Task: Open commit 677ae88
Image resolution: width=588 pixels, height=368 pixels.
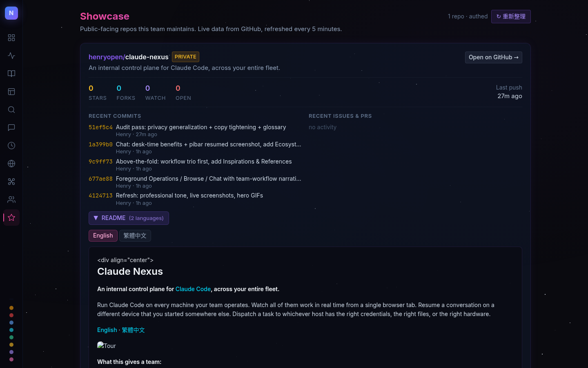Action: [x=100, y=179]
